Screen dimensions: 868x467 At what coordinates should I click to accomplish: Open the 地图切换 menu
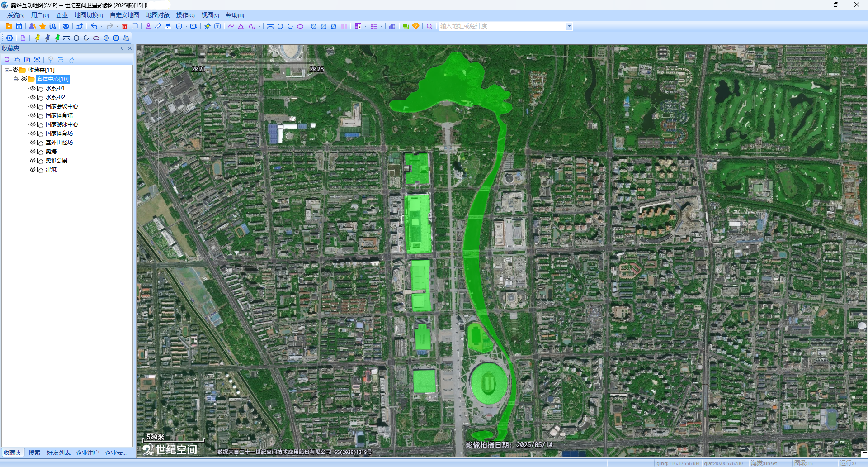pyautogui.click(x=89, y=15)
